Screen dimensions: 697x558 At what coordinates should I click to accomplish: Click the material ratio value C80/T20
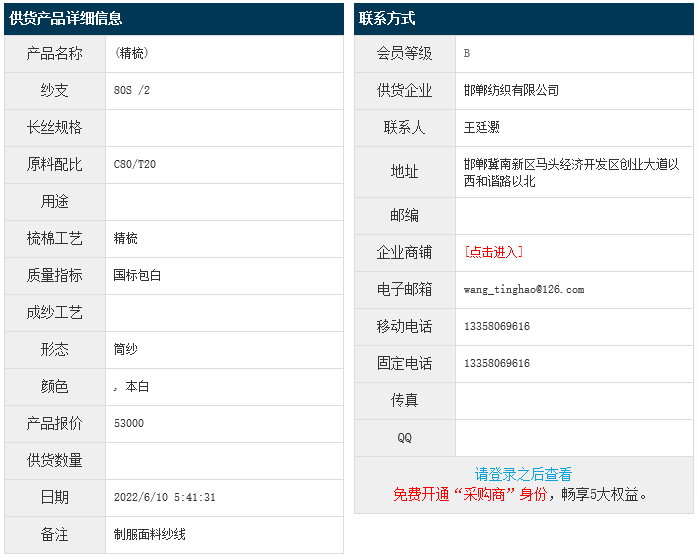(x=135, y=164)
